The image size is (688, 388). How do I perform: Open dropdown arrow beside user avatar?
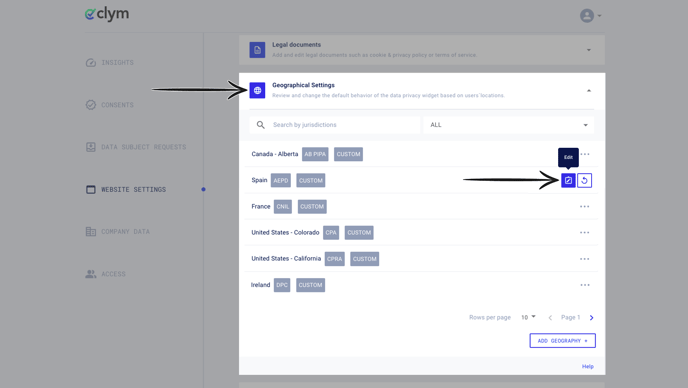pyautogui.click(x=599, y=16)
